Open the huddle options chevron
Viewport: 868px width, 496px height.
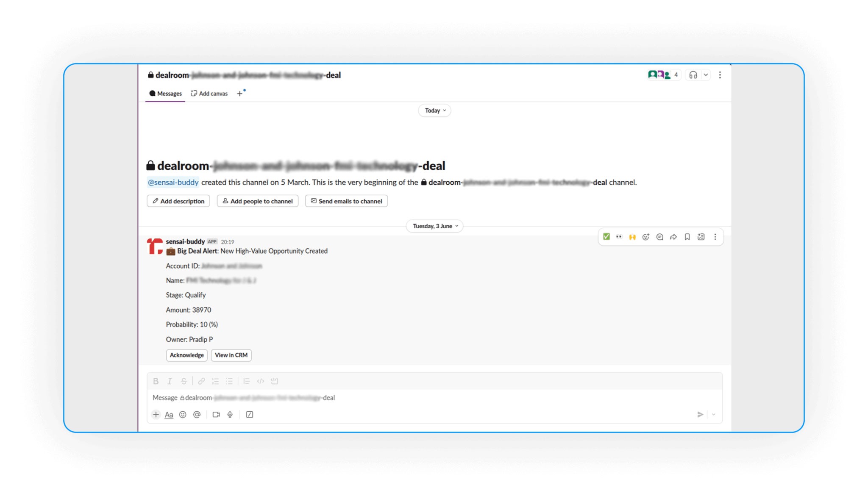706,75
